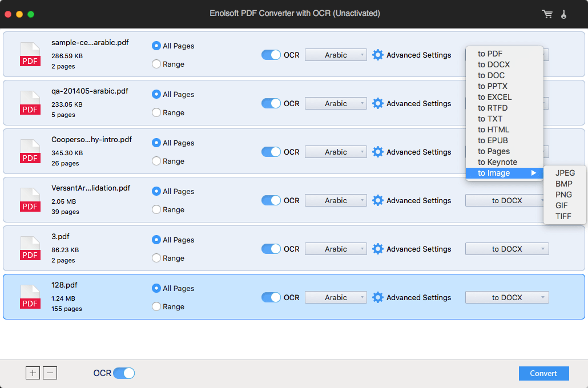
Task: Select TIFF in image submenu
Action: (565, 217)
